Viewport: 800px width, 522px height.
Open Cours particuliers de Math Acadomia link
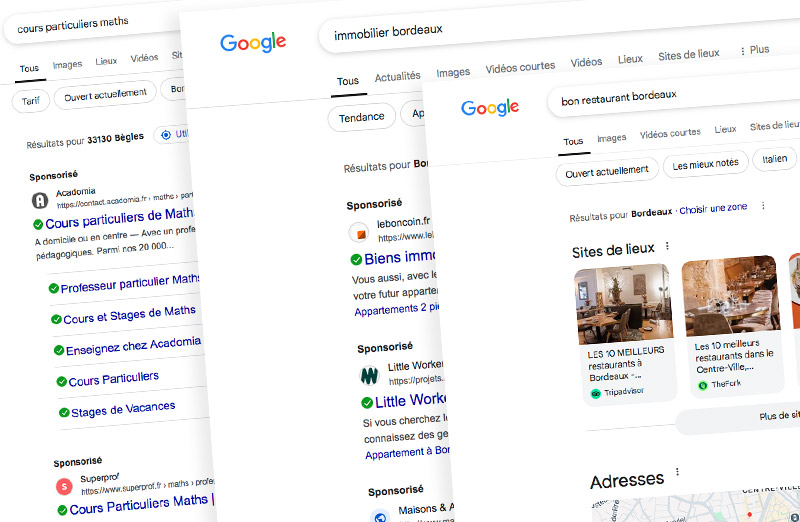[x=119, y=218]
